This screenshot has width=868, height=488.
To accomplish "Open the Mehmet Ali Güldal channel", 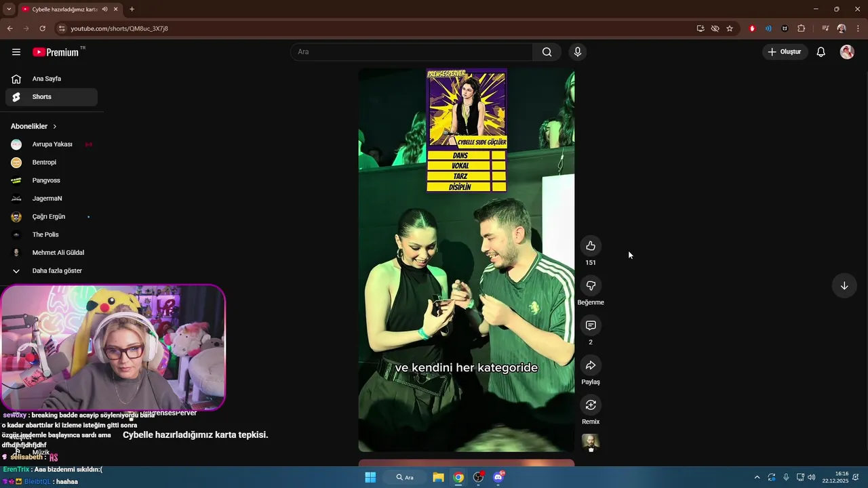I will click(x=52, y=253).
